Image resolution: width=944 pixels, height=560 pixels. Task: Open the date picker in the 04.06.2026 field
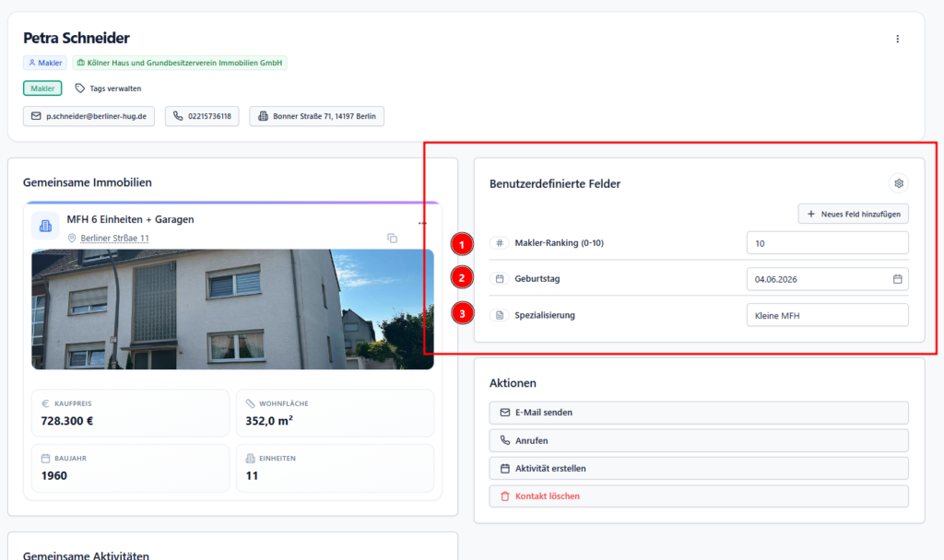897,277
